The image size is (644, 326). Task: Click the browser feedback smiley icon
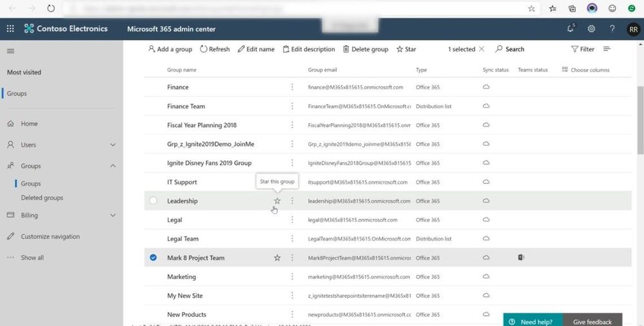pyautogui.click(x=612, y=8)
